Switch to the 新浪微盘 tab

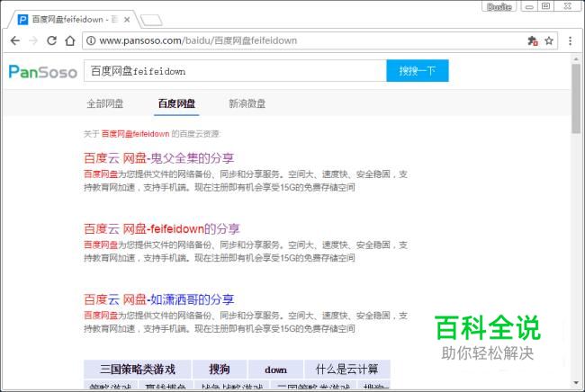(x=247, y=103)
